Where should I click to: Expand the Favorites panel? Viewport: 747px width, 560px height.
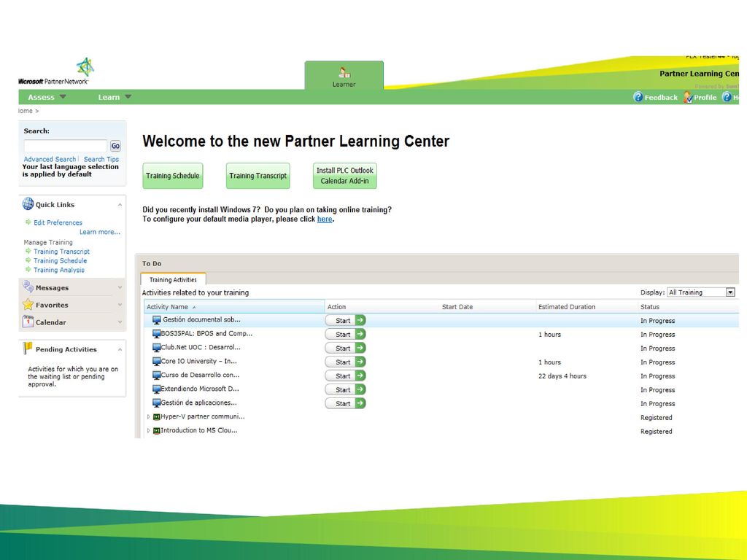120,305
